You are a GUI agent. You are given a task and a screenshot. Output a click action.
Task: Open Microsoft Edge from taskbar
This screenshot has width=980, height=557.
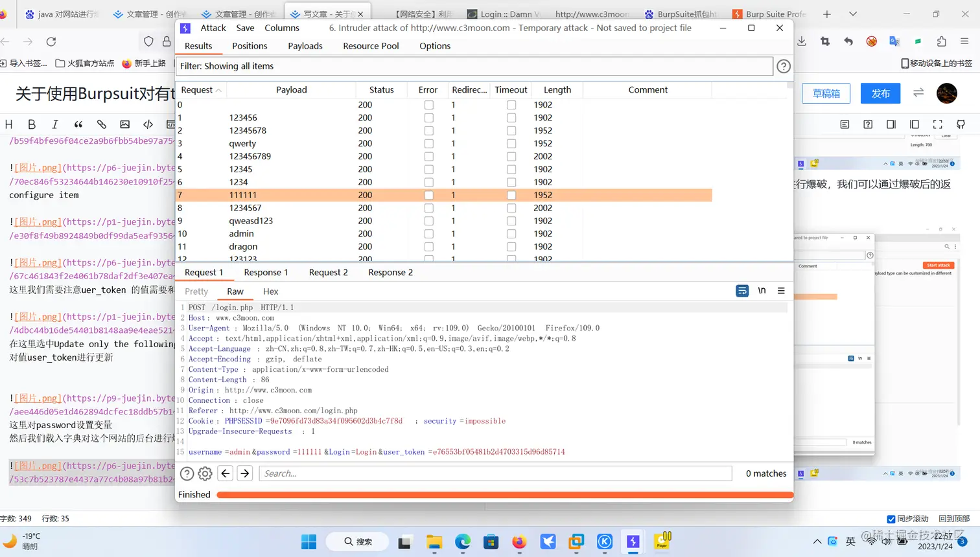point(462,541)
